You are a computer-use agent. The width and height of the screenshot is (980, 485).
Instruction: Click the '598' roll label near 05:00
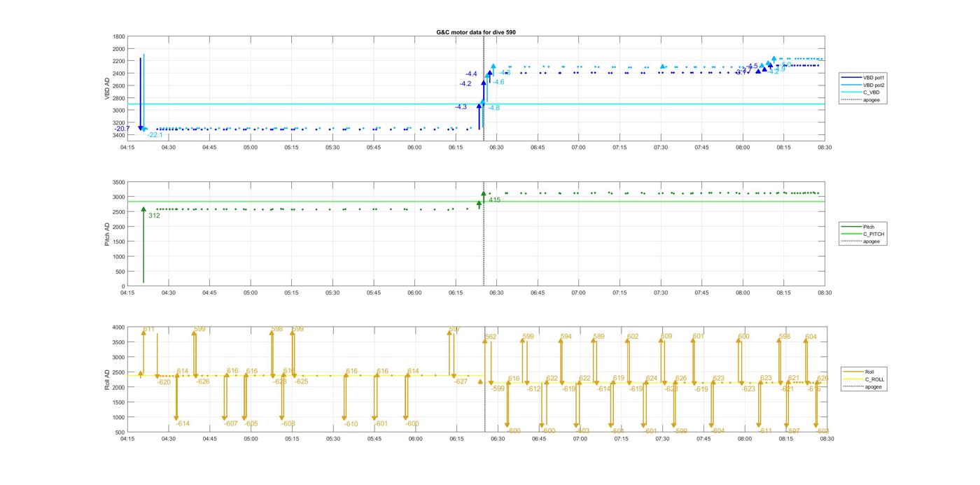pyautogui.click(x=276, y=329)
